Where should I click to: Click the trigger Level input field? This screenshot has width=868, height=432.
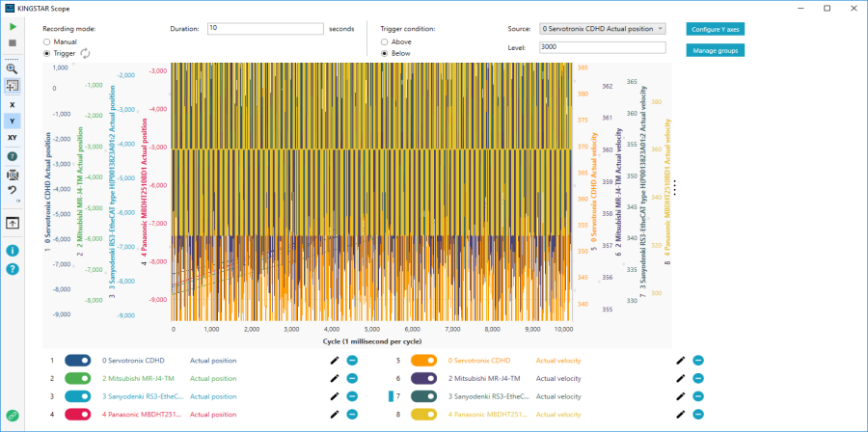click(x=602, y=47)
